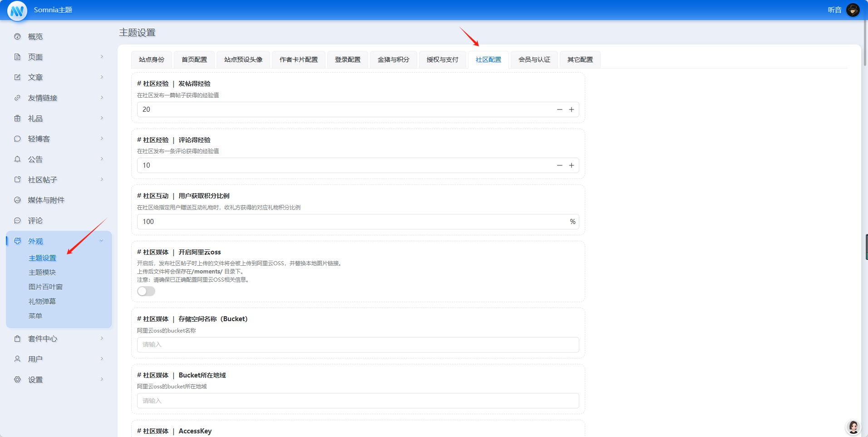Click the 概览 dashboard icon
Viewport: 868px width, 437px height.
point(17,36)
